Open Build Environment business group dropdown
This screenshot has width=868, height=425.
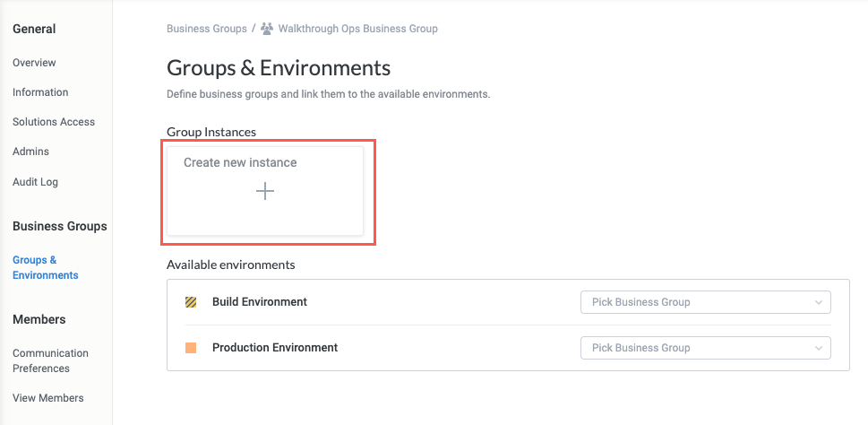point(705,302)
